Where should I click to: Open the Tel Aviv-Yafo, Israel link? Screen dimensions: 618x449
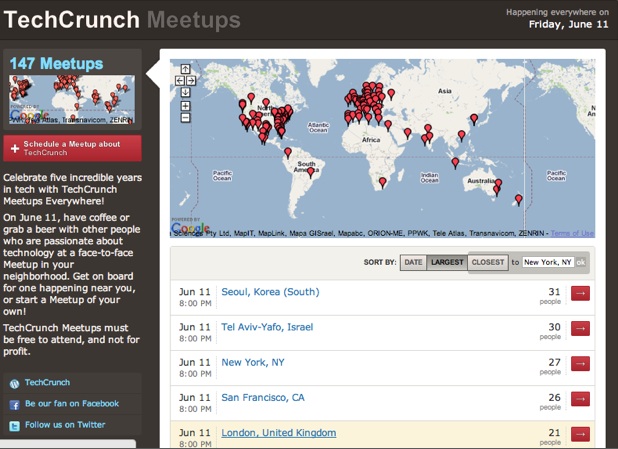(x=267, y=327)
